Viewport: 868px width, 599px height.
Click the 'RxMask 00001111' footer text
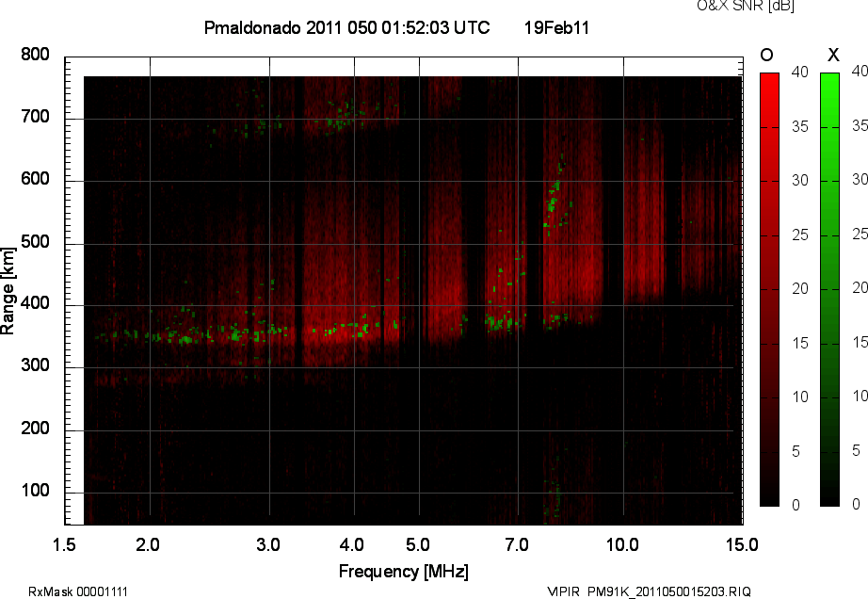tap(78, 591)
